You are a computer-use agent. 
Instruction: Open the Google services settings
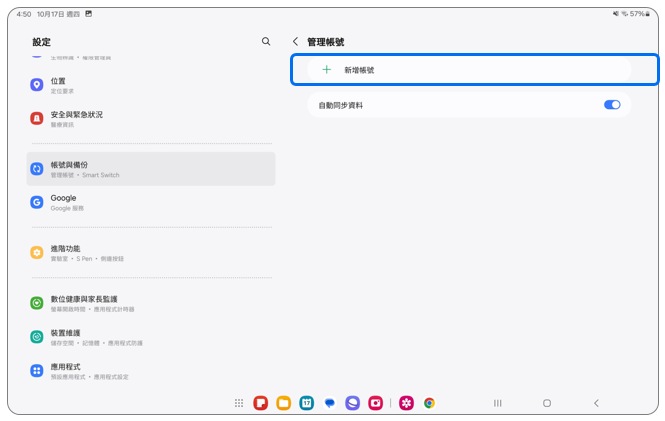coord(151,203)
